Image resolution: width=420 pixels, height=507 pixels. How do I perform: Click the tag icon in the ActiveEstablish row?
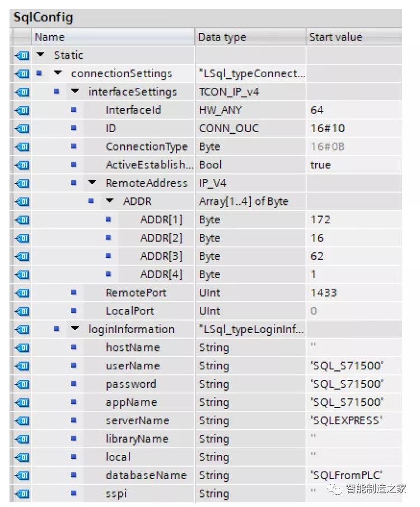[x=22, y=165]
